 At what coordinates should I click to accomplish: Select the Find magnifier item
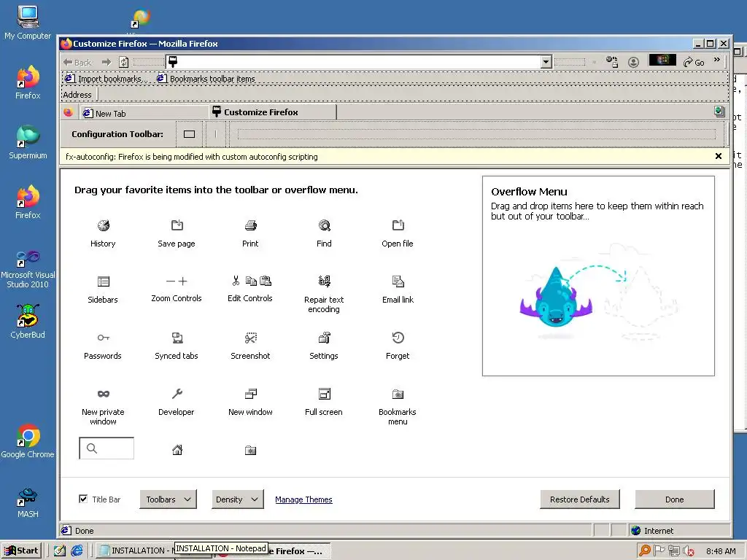coord(324,233)
